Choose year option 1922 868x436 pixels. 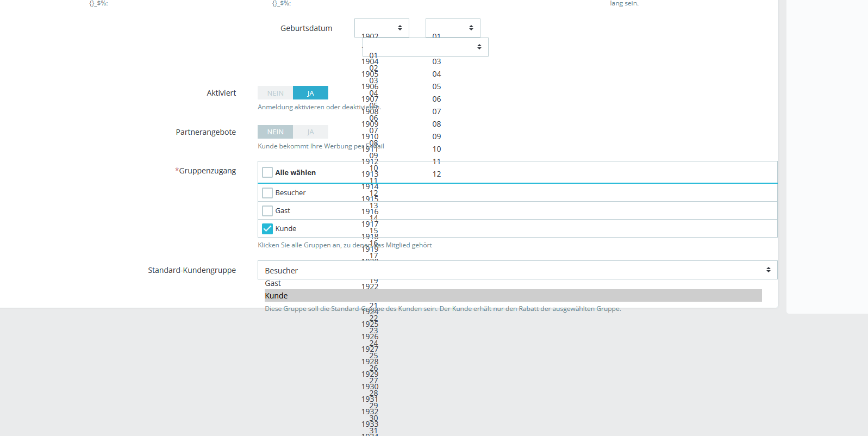pos(370,286)
